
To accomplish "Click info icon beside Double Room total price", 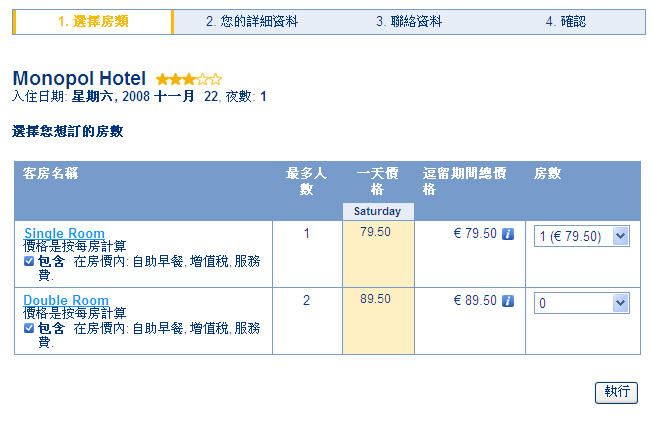I will tap(508, 300).
